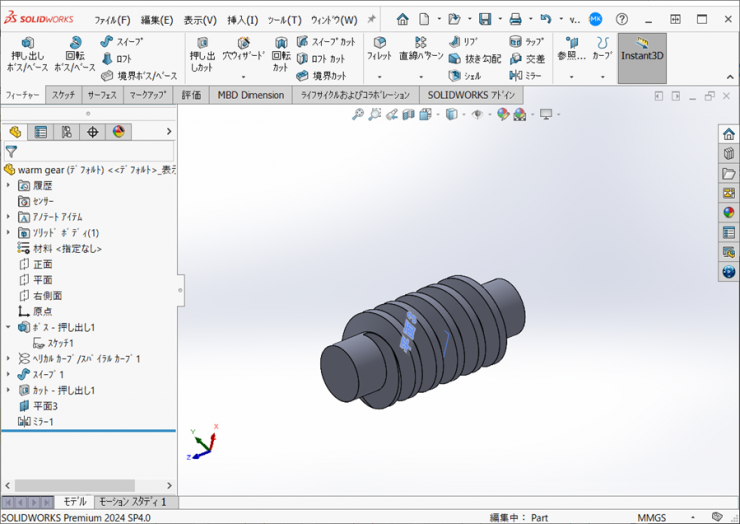Expand the ヘリカルカーブ/スパイラルカーブ1 tree node

(9, 359)
